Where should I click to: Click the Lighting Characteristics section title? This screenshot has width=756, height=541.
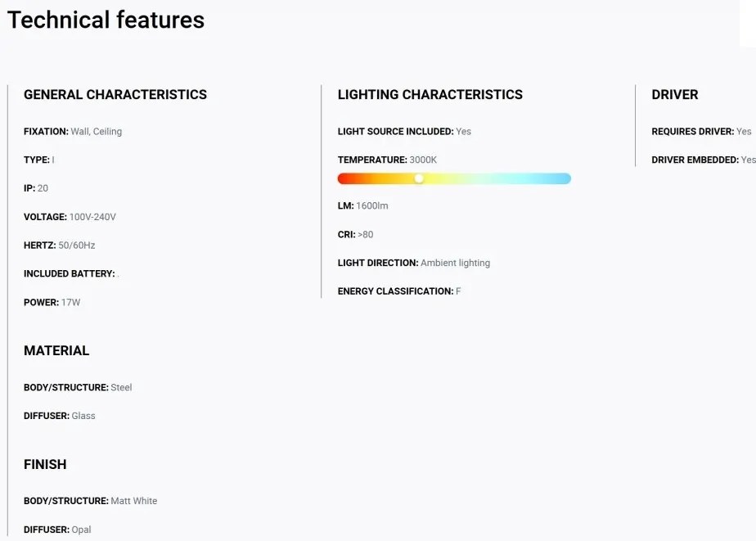(430, 94)
